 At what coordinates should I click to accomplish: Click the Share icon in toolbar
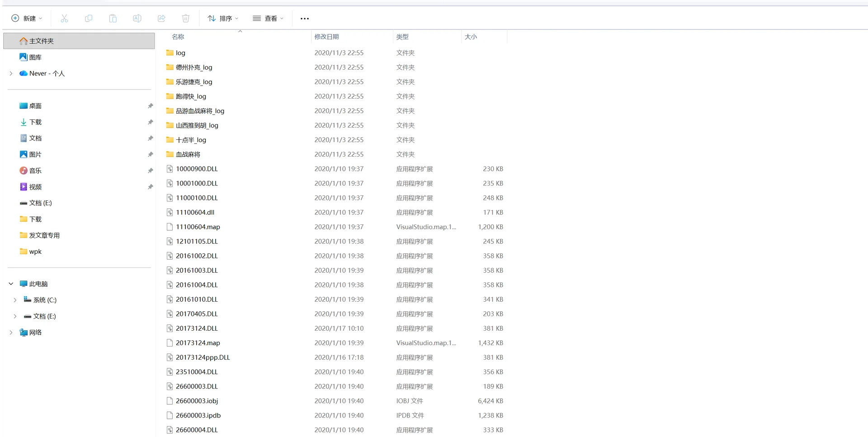[x=161, y=19]
